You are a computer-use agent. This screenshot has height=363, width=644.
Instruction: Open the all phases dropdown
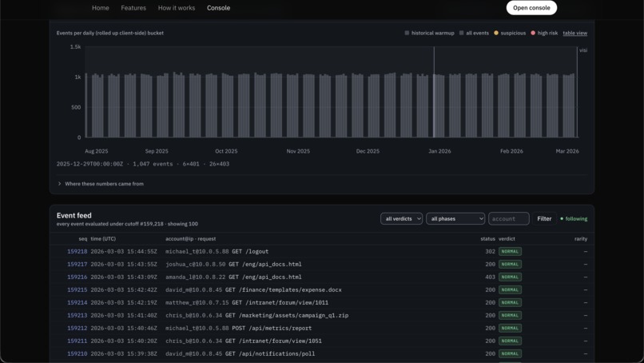tap(455, 219)
